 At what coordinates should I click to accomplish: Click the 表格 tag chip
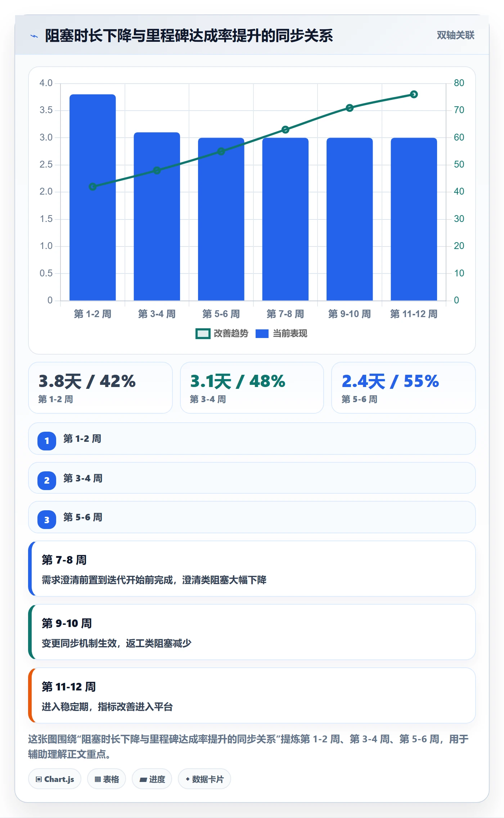pyautogui.click(x=107, y=779)
